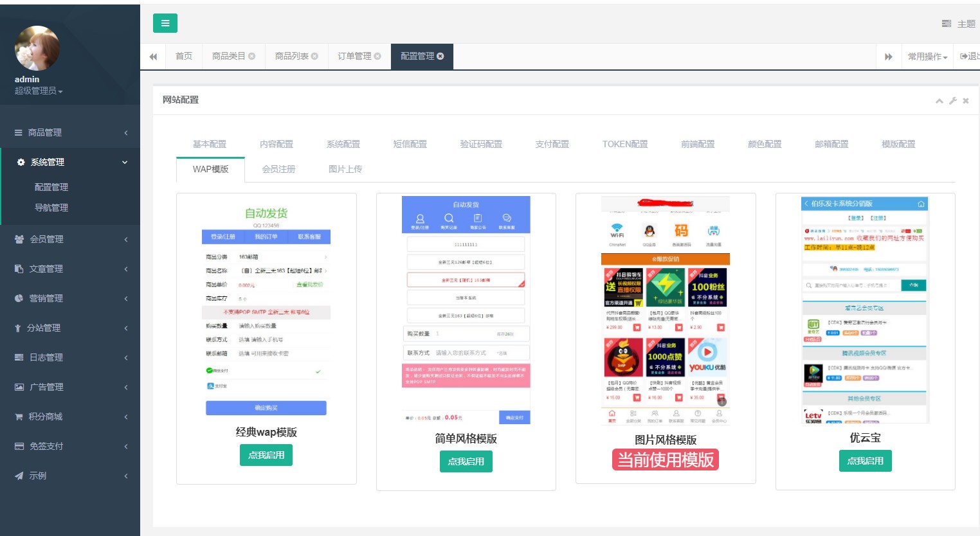Close the 配置管理 tab with its x icon
This screenshot has width=980, height=536.
coord(440,57)
